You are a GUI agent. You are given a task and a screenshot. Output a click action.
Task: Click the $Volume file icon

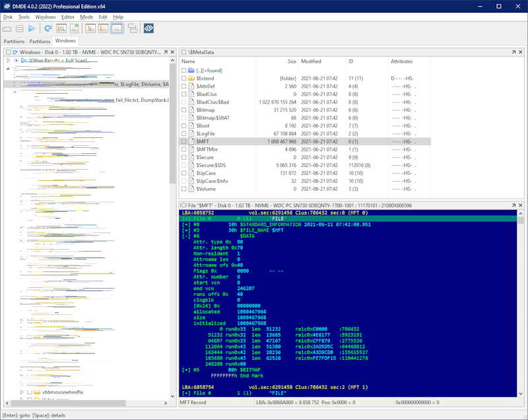[x=191, y=189]
